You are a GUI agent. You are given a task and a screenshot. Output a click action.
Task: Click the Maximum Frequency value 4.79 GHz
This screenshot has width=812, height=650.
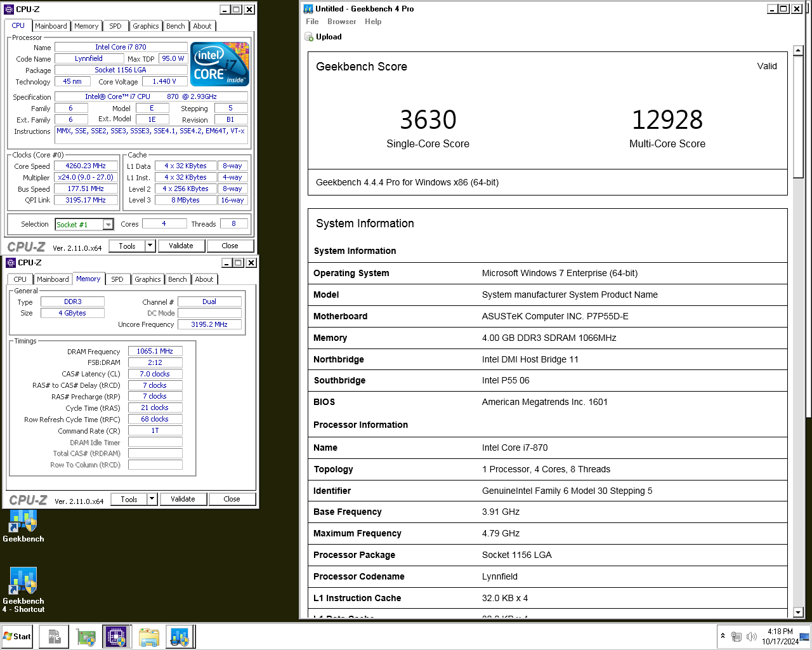coord(501,533)
